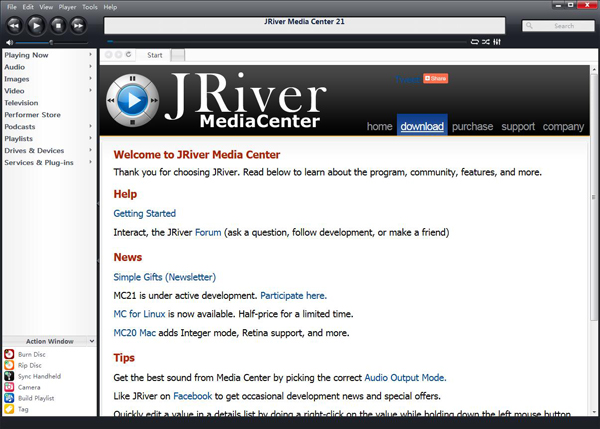Collapse the Action Window dropdown chevron
The image size is (600, 429).
(x=92, y=341)
